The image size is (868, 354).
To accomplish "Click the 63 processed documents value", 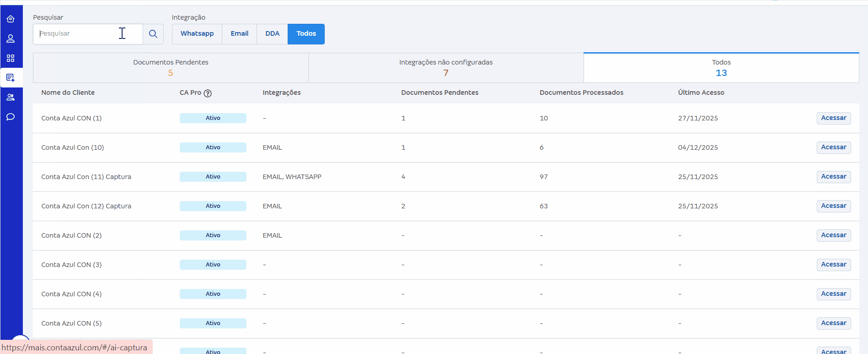I will [x=544, y=206].
